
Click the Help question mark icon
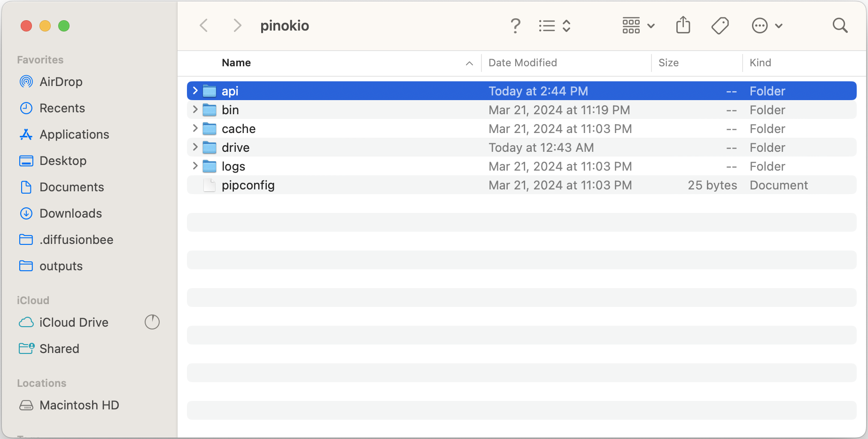[515, 25]
